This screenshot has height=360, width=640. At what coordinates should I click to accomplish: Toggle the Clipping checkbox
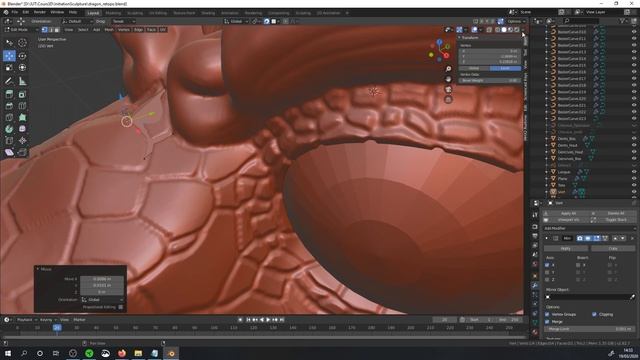coord(594,314)
